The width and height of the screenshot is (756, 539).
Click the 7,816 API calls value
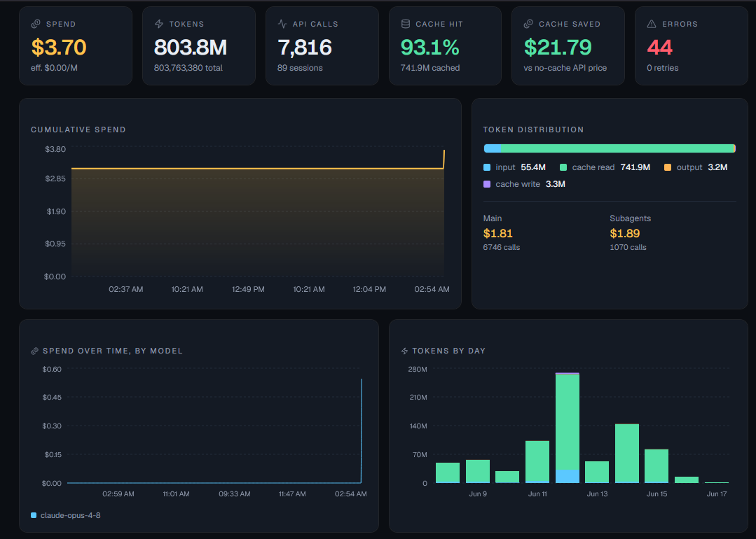point(305,47)
